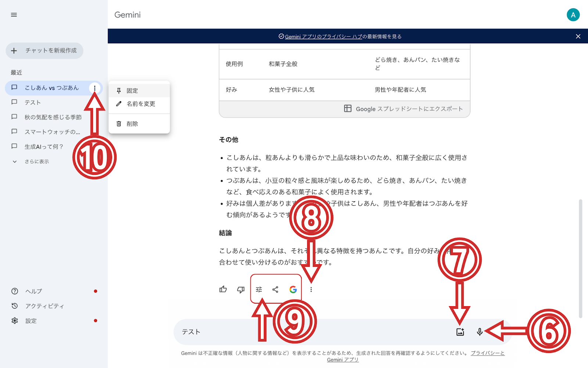Image resolution: width=588 pixels, height=368 pixels.
Task: Click the microphone voice input icon
Action: [480, 332]
